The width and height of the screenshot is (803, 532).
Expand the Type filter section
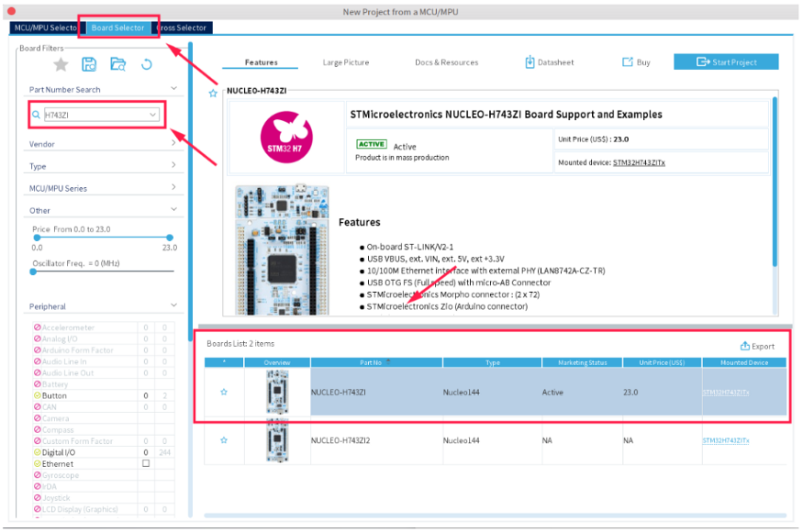click(x=173, y=165)
